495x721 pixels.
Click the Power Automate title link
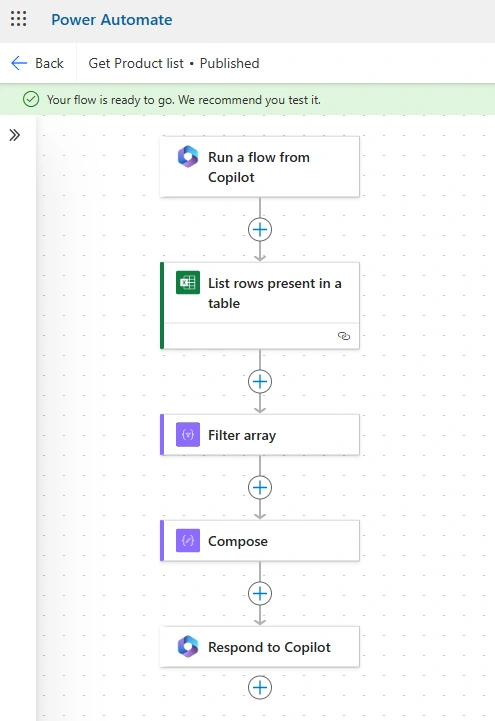(112, 20)
